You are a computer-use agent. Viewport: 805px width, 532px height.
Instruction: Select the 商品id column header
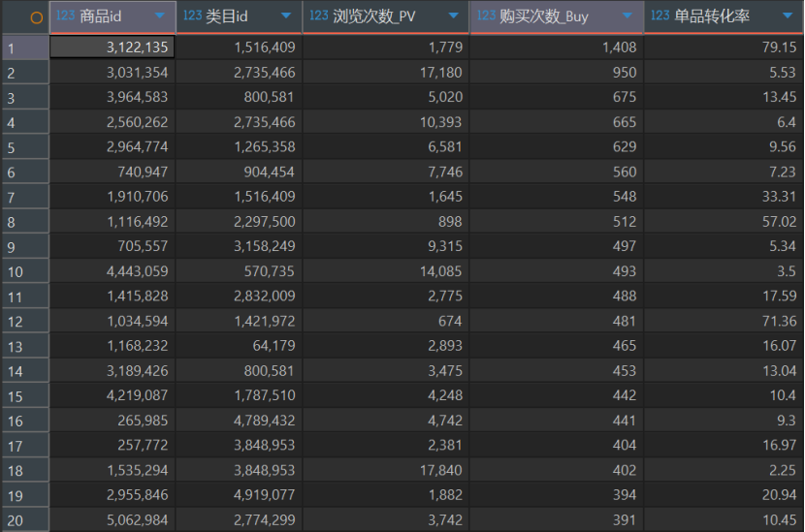113,16
